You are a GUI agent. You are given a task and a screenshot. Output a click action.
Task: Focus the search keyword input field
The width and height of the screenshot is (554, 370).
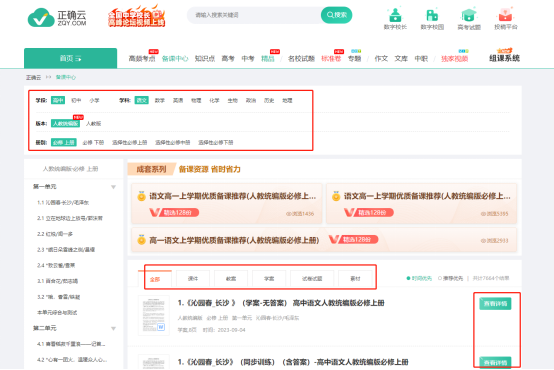tap(254, 15)
